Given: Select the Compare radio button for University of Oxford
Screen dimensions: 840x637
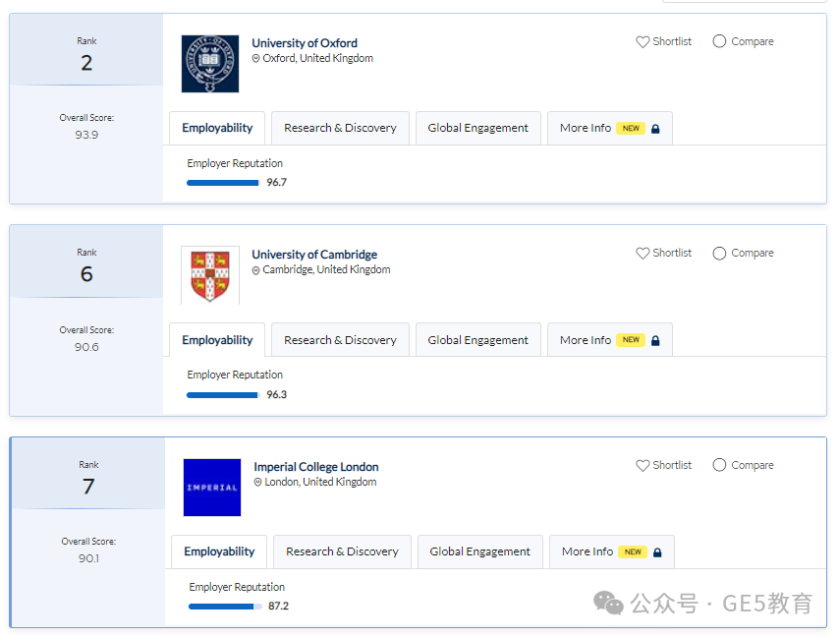Looking at the screenshot, I should pyautogui.click(x=719, y=41).
